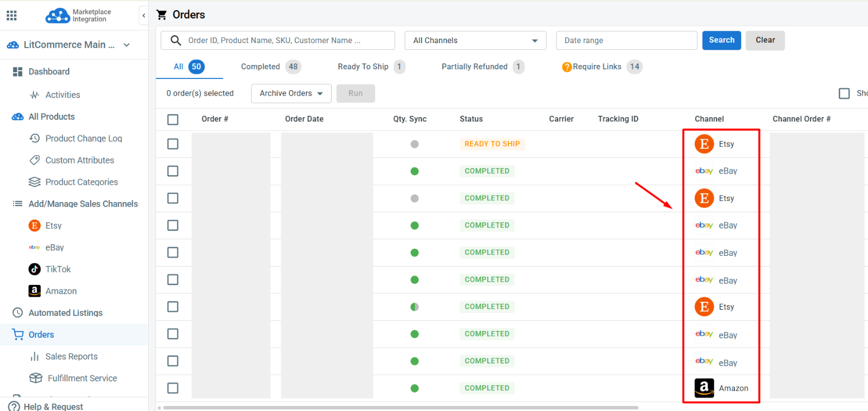Click the Run button
The width and height of the screenshot is (868, 411).
pos(356,94)
